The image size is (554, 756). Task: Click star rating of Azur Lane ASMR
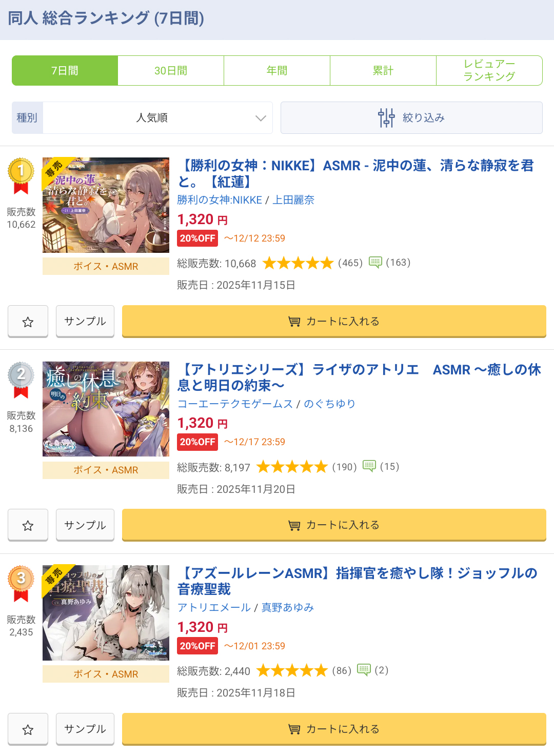pyautogui.click(x=292, y=670)
